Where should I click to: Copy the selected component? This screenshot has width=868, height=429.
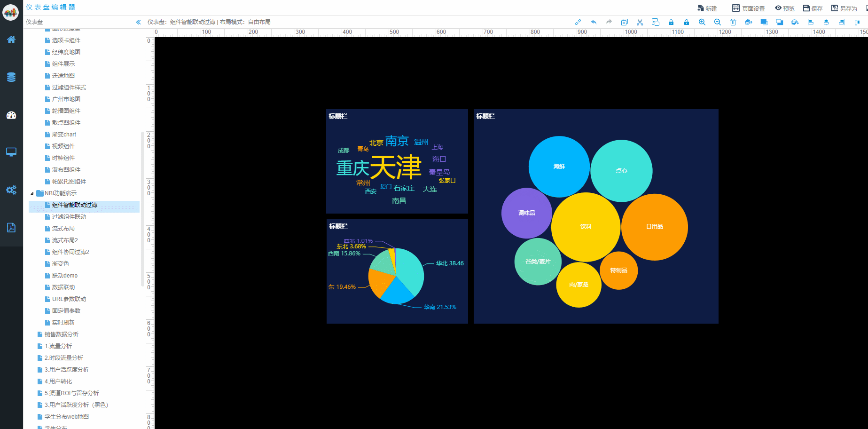625,22
